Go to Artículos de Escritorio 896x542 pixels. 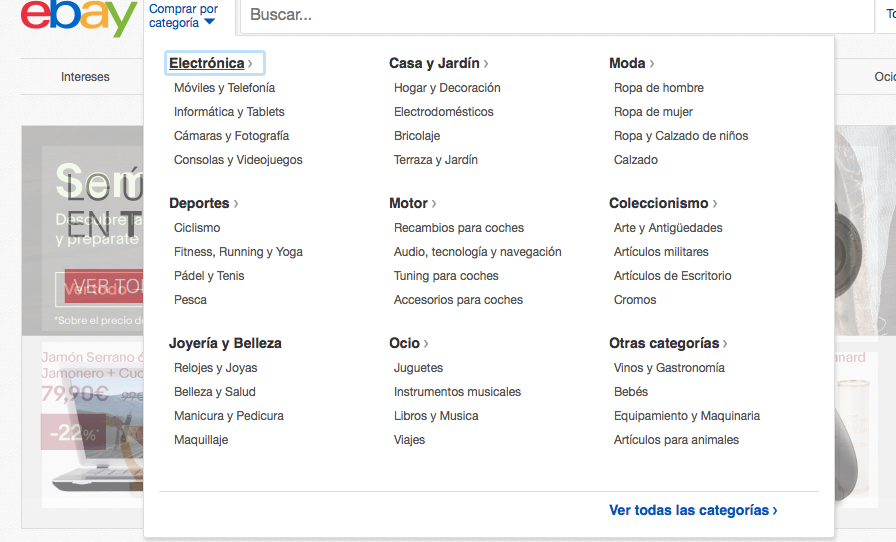tap(673, 276)
